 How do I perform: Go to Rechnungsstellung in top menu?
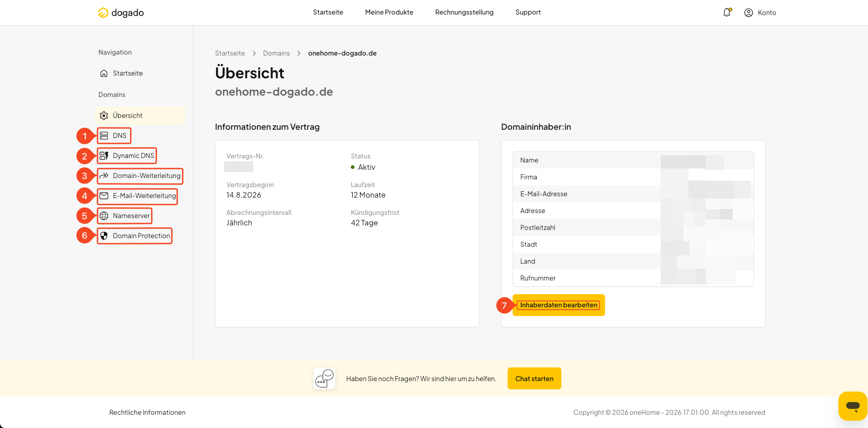(x=464, y=12)
